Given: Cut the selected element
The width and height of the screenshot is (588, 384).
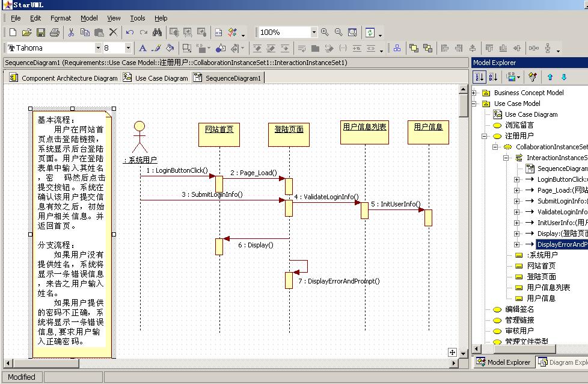Looking at the screenshot, I should [70, 32].
